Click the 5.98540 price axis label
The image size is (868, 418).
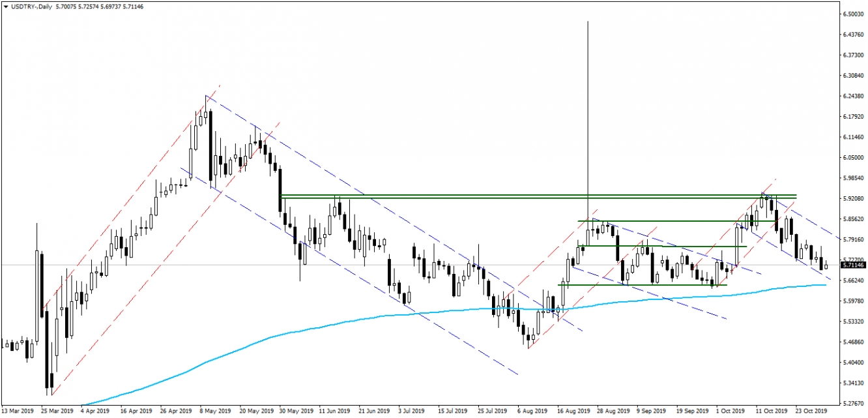click(852, 178)
